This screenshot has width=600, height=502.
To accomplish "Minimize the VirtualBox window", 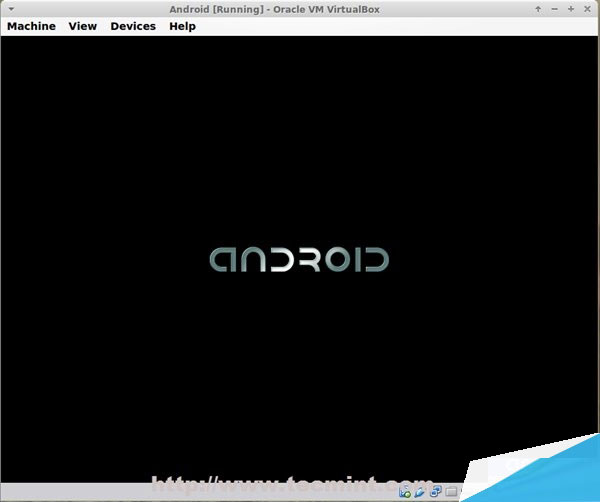I will pyautogui.click(x=554, y=9).
